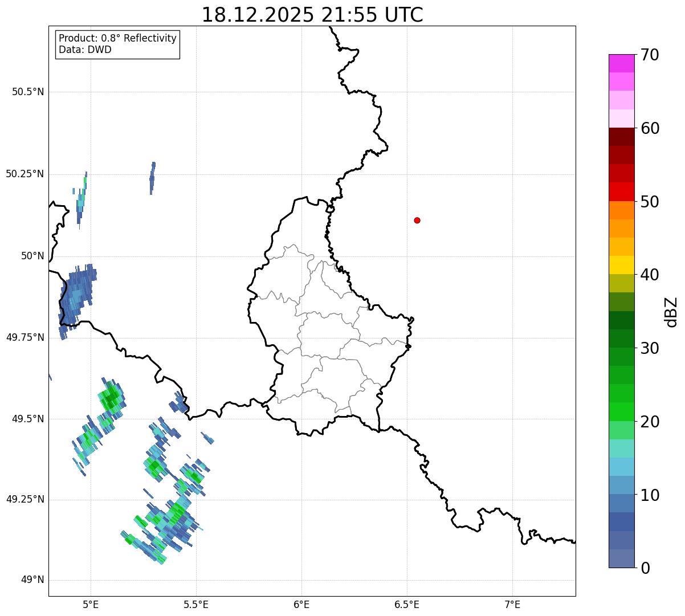
Task: Click the title "18.12.2025 21:55 UTC"
Action: coord(312,14)
